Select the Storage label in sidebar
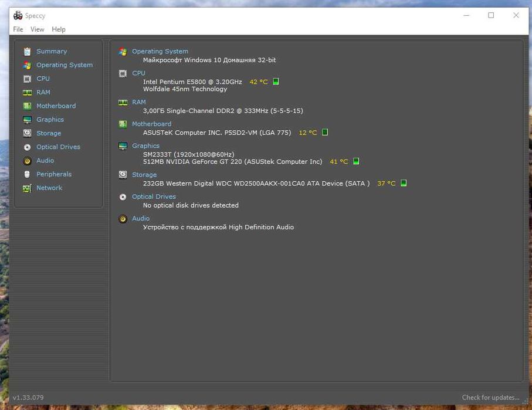The image size is (532, 410). click(x=49, y=133)
